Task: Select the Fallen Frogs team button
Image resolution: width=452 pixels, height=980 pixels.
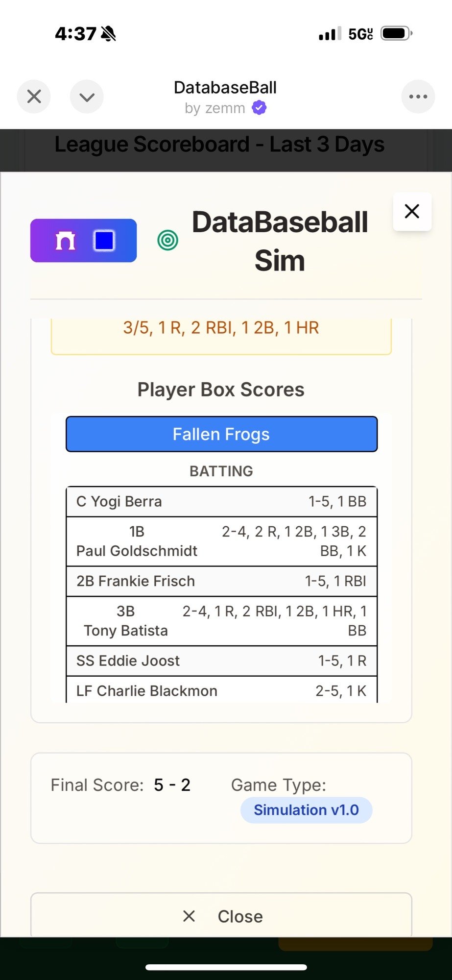Action: point(221,434)
